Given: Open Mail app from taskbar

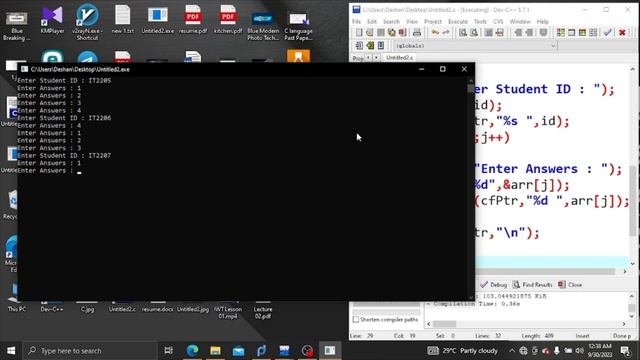Looking at the screenshot, I should pos(238,351).
